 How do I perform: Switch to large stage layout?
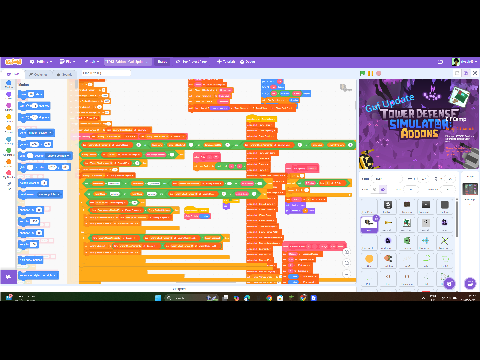[466, 73]
